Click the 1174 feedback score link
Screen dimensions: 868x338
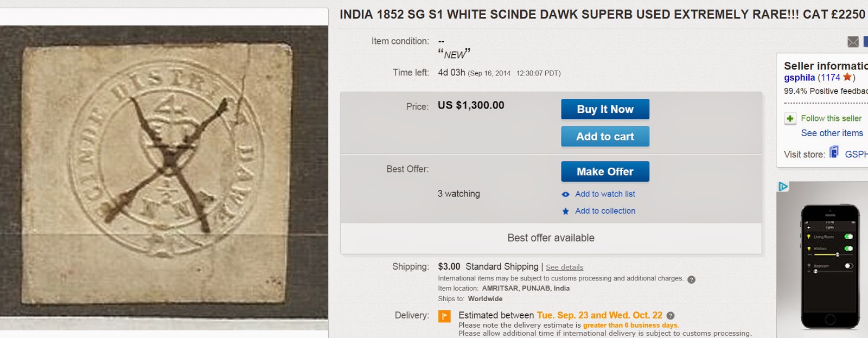[831, 77]
